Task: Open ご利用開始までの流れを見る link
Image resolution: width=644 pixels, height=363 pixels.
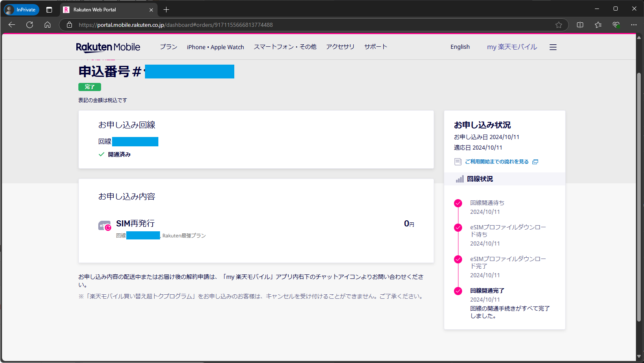Action: (x=497, y=162)
